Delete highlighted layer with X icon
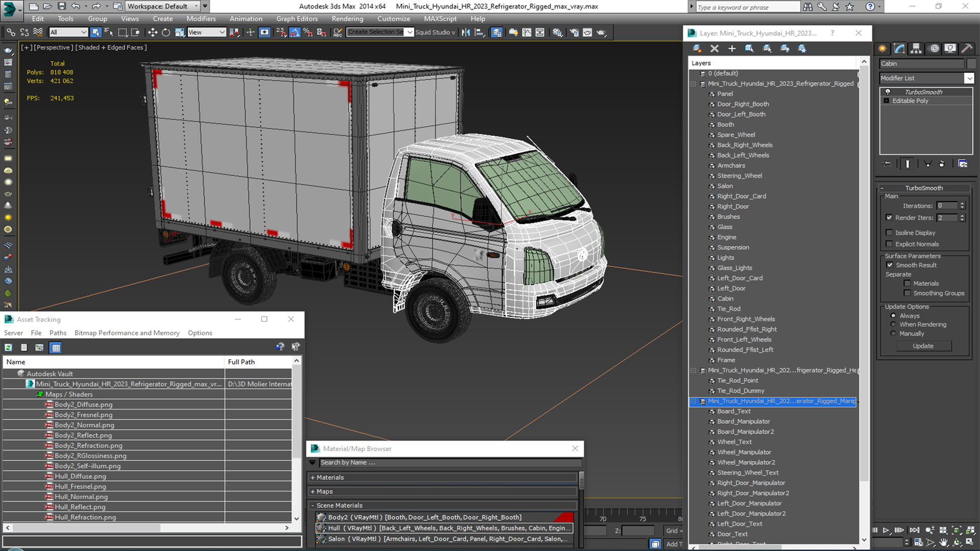 (714, 48)
